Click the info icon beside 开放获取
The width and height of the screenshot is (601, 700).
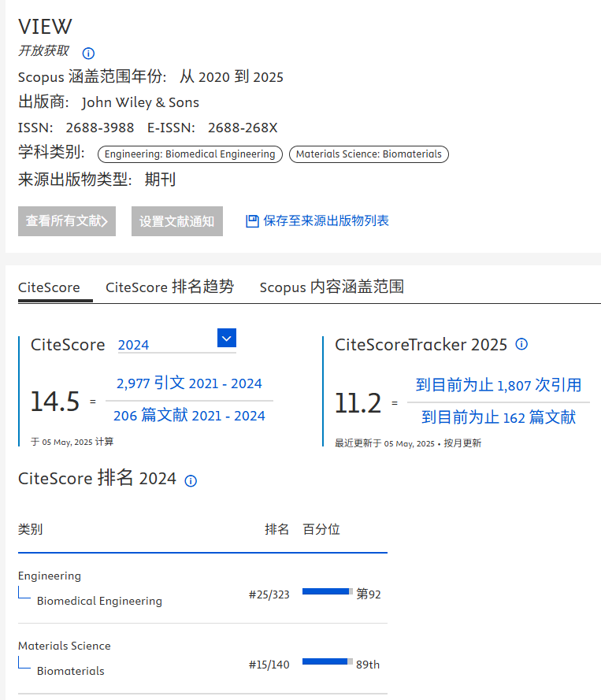(88, 54)
